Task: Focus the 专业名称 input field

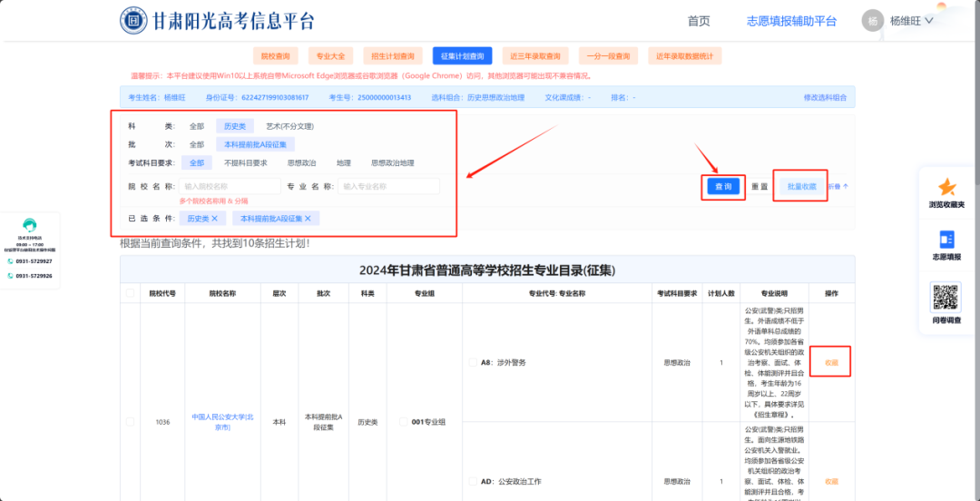Action: pyautogui.click(x=388, y=186)
